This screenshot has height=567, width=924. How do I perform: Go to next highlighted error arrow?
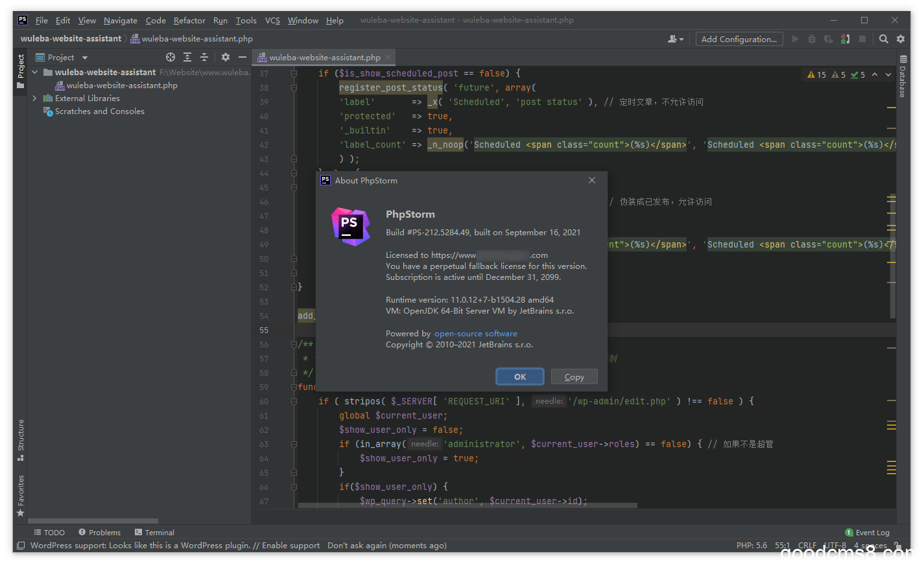[x=888, y=75]
